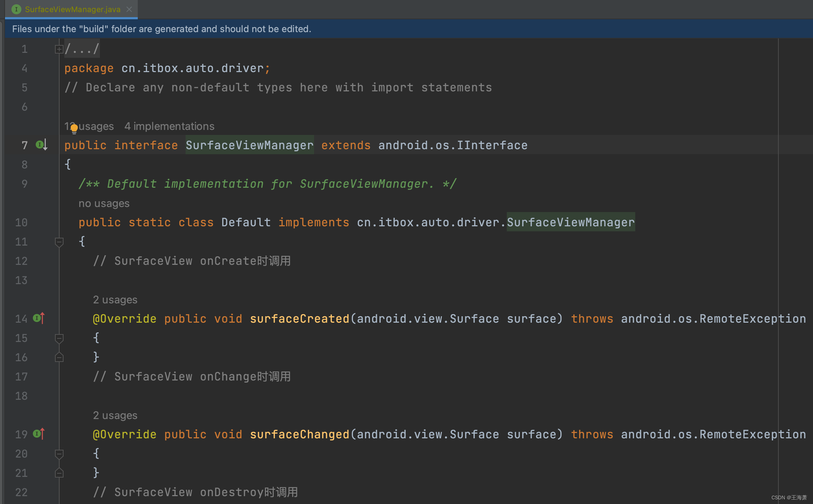Click the yellow lightbulb intention icon
The width and height of the screenshot is (813, 504).
point(74,128)
